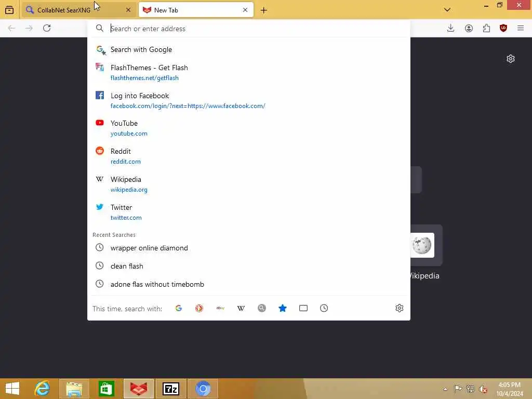The height and width of the screenshot is (399, 532).
Task: Open the account profile icon
Action: (469, 28)
